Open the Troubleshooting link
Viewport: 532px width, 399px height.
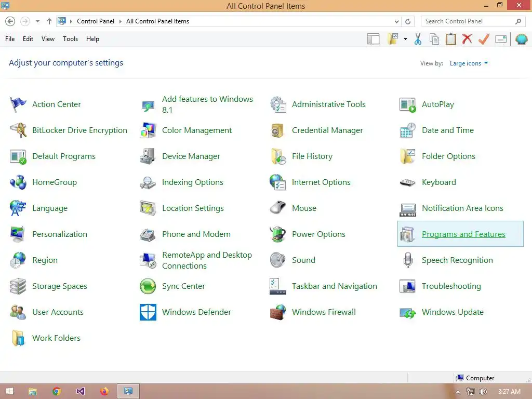click(x=451, y=286)
